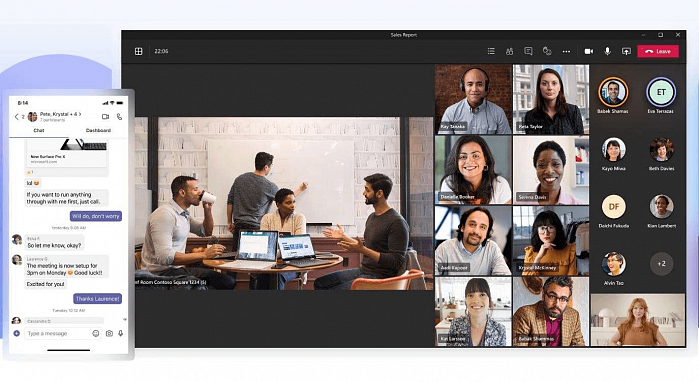The image size is (699, 382).
Task: Start a video call from phone chat
Action: 106,117
